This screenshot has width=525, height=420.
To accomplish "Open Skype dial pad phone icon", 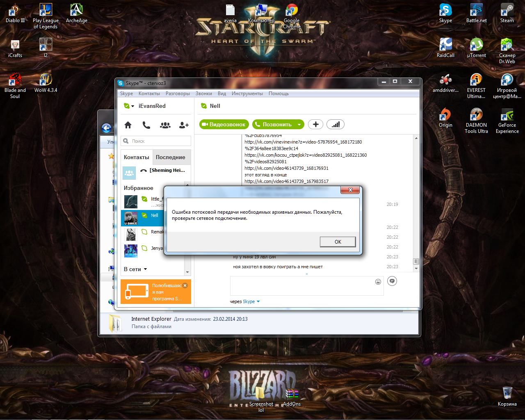I will click(x=146, y=125).
